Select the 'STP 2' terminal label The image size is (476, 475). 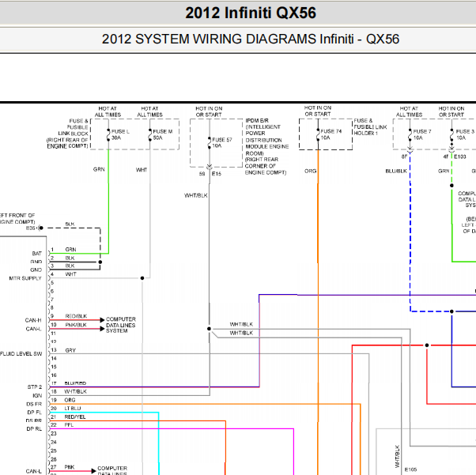coord(35,387)
